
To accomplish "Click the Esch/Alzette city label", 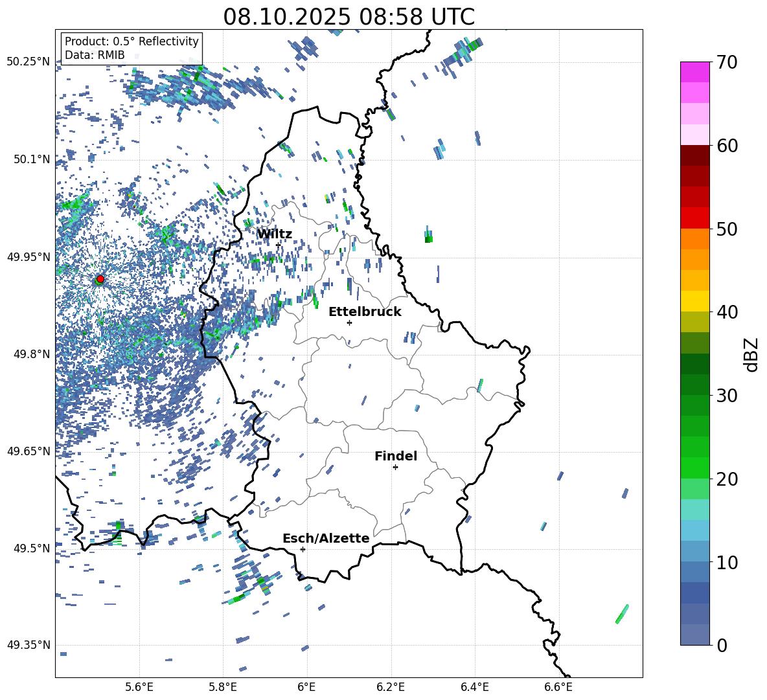I will pos(326,538).
